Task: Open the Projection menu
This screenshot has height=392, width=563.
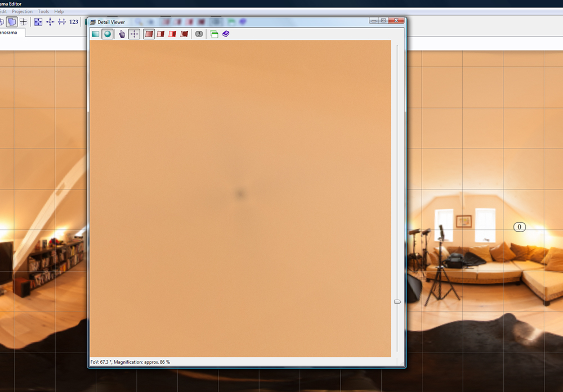Action: [22, 11]
